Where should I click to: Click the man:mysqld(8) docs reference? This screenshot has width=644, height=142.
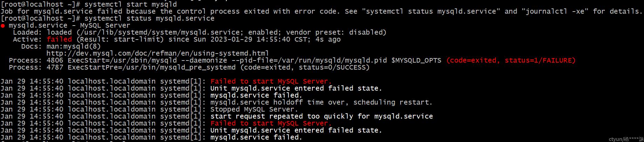pyautogui.click(x=74, y=47)
